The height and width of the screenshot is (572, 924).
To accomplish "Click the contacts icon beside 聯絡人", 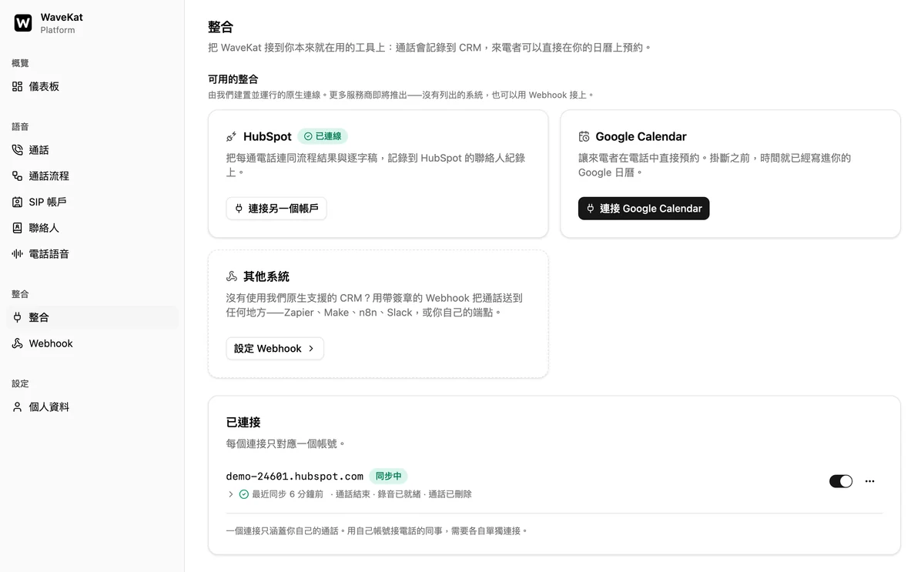I will (17, 228).
